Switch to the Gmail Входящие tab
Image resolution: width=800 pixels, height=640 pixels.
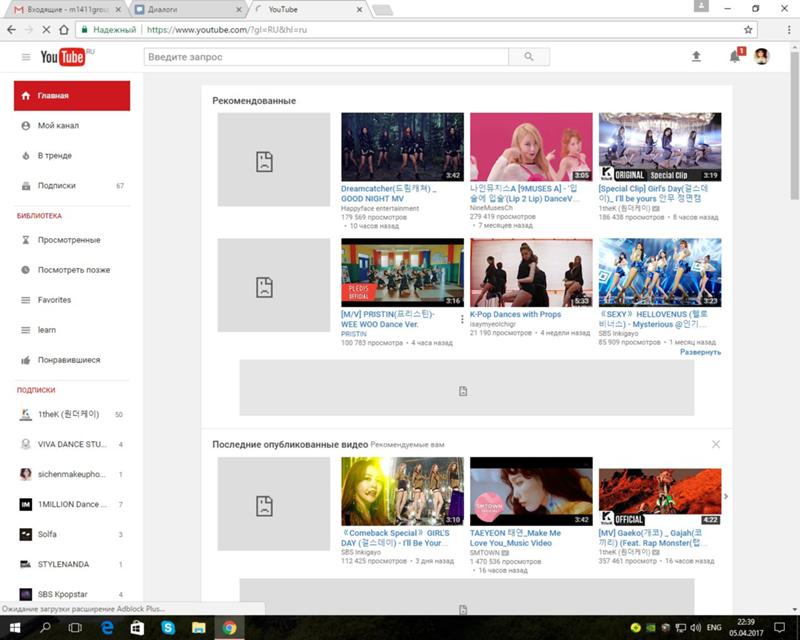(x=65, y=9)
